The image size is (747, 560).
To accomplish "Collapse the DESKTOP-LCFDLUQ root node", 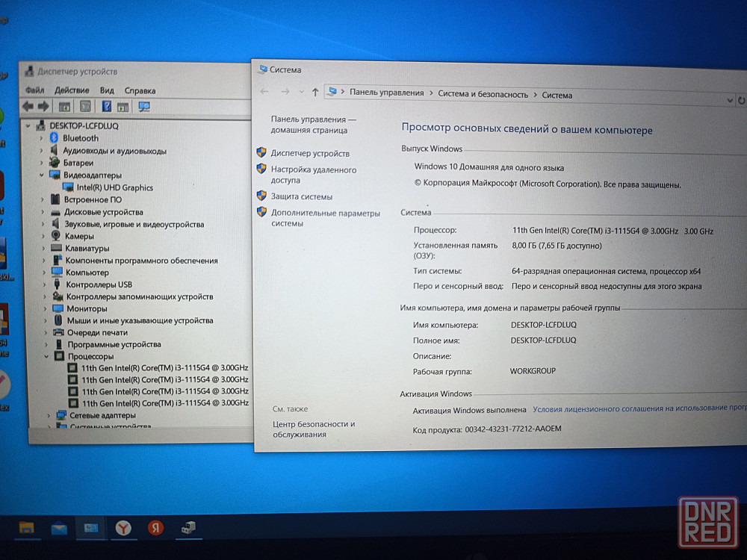I will (28, 126).
